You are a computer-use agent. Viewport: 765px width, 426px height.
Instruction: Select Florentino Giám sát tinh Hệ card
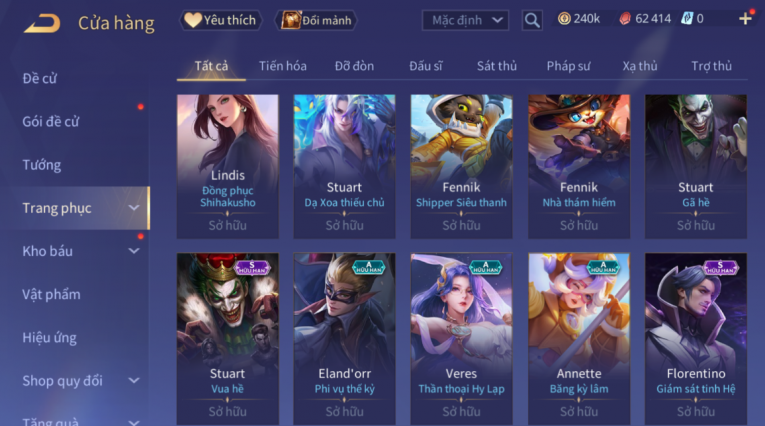696,339
